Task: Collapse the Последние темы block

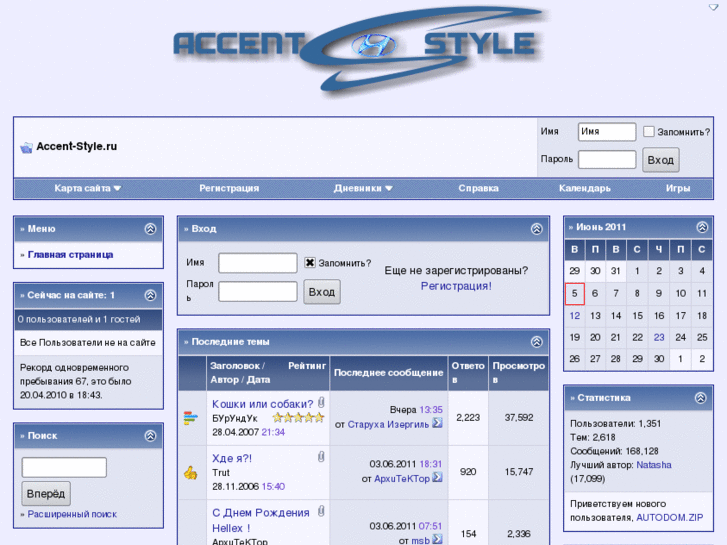Action: click(x=536, y=342)
